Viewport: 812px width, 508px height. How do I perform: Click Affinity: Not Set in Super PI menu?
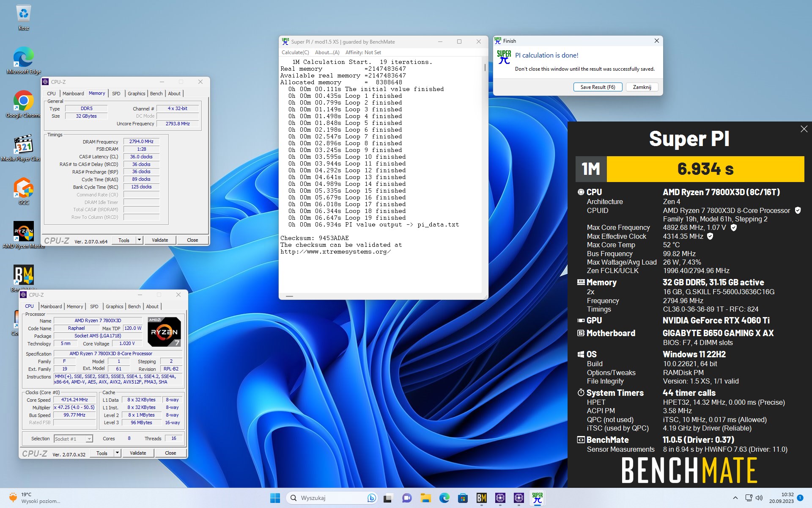point(363,52)
